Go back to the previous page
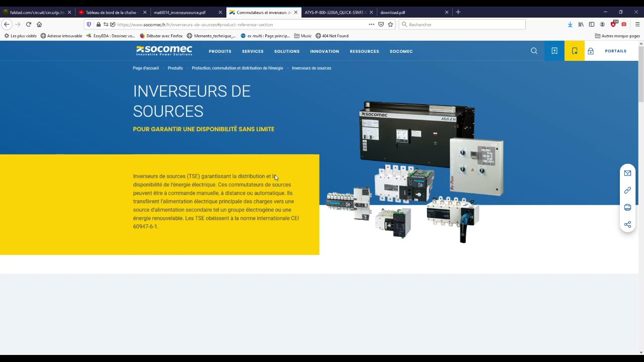The image size is (644, 362). click(x=7, y=24)
